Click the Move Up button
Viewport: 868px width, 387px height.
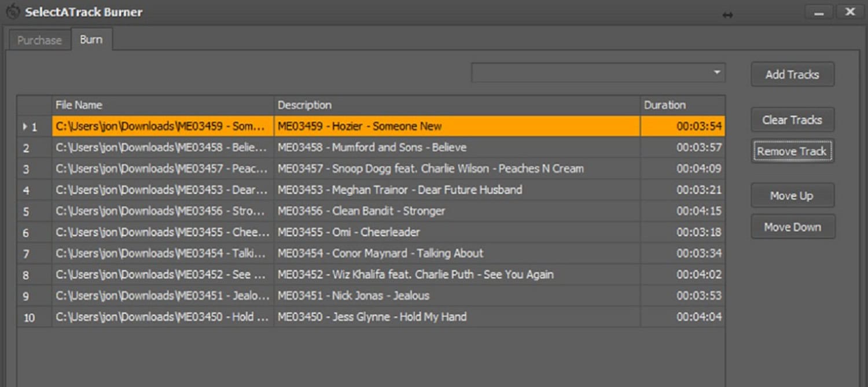click(x=792, y=196)
